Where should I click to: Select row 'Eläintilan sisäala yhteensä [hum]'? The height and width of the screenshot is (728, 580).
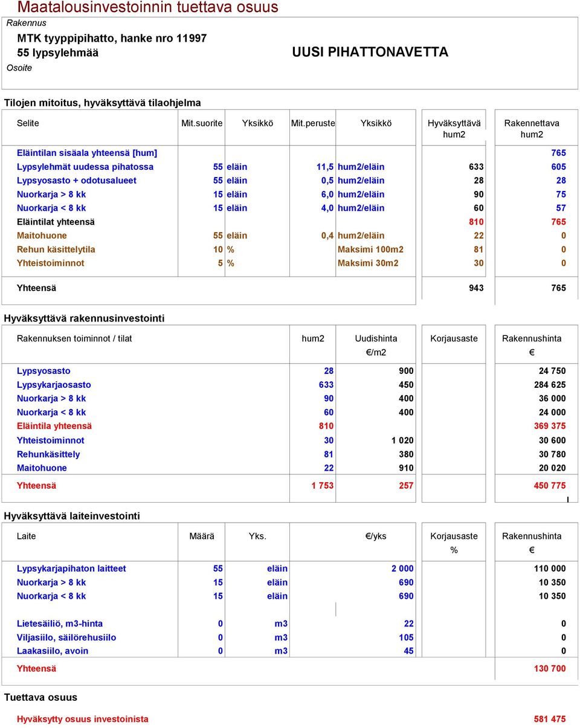(x=291, y=153)
